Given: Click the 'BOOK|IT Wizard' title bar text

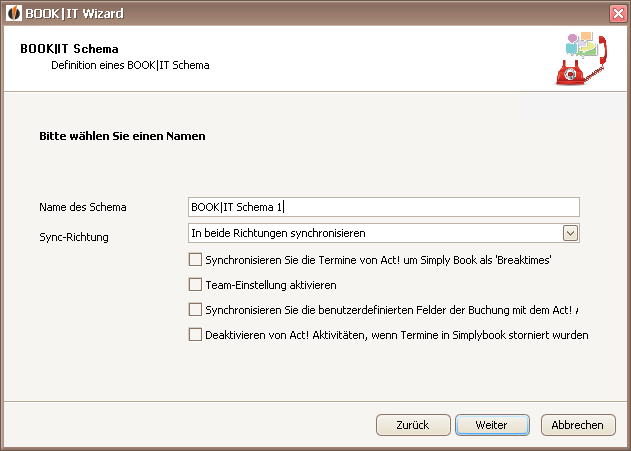Looking at the screenshot, I should click(x=74, y=14).
